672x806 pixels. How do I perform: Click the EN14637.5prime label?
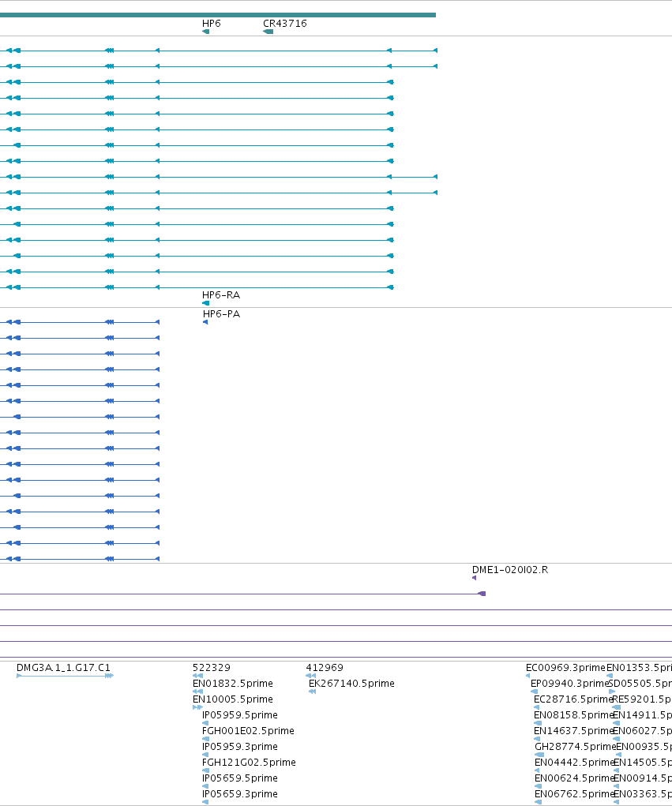pyautogui.click(x=573, y=731)
